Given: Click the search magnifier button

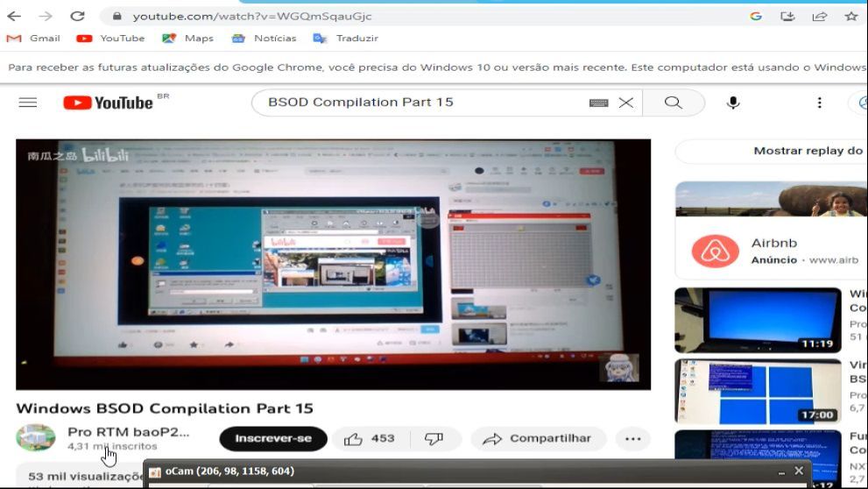Looking at the screenshot, I should [x=673, y=103].
